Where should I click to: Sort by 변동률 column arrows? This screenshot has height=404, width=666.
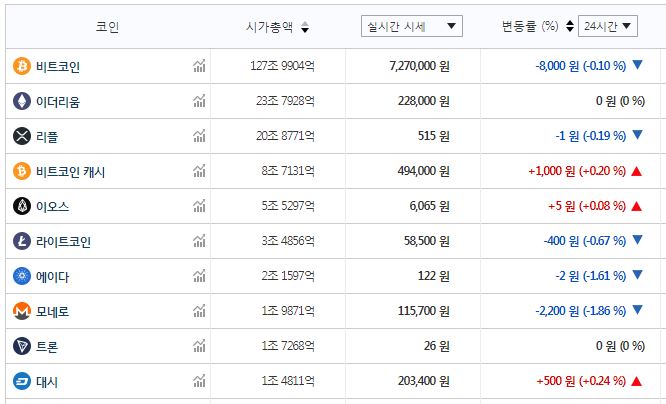point(569,26)
